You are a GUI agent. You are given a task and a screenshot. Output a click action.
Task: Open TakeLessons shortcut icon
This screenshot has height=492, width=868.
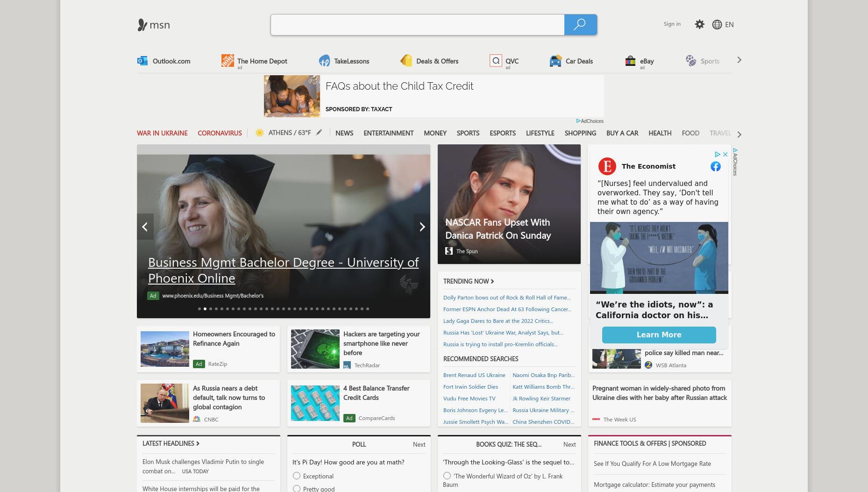324,61
